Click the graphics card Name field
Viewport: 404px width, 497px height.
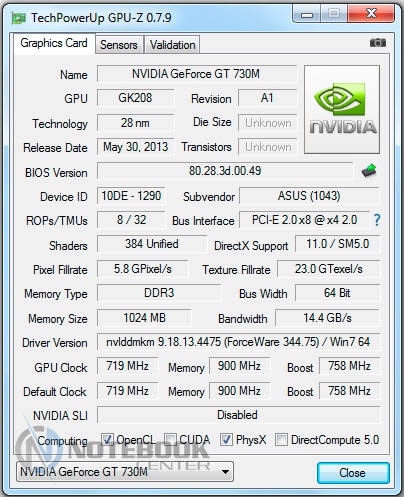click(197, 74)
